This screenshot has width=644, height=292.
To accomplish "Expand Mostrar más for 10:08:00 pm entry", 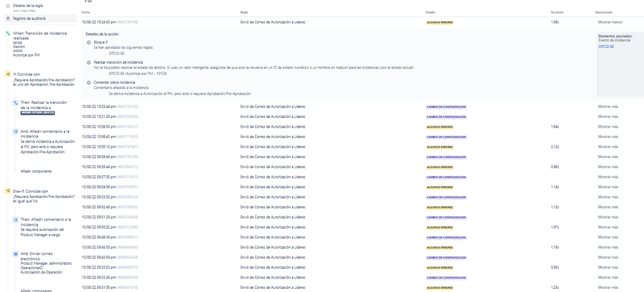I will pos(608,127).
